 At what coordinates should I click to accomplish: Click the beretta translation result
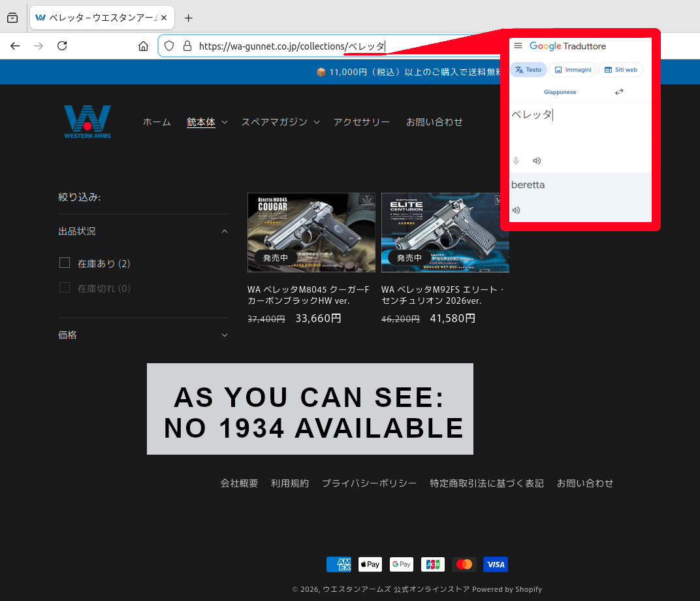tap(528, 185)
